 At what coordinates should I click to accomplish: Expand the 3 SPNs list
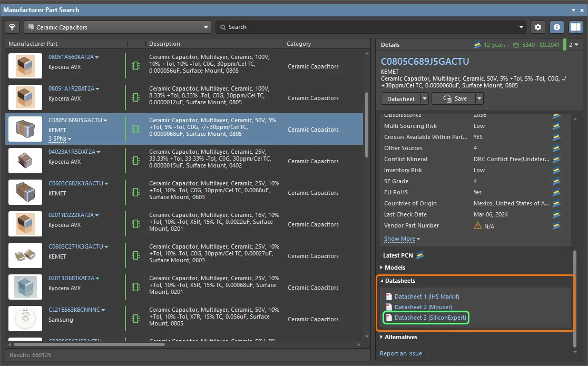pyautogui.click(x=60, y=139)
